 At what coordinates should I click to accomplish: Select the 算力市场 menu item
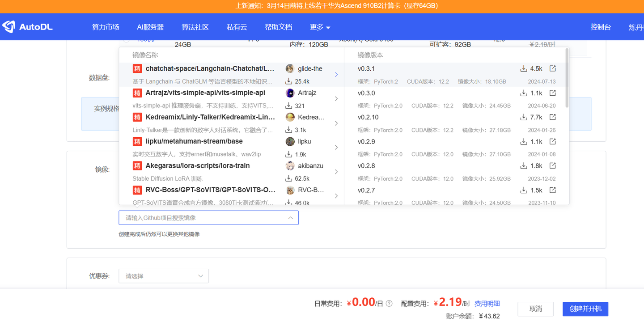click(106, 27)
